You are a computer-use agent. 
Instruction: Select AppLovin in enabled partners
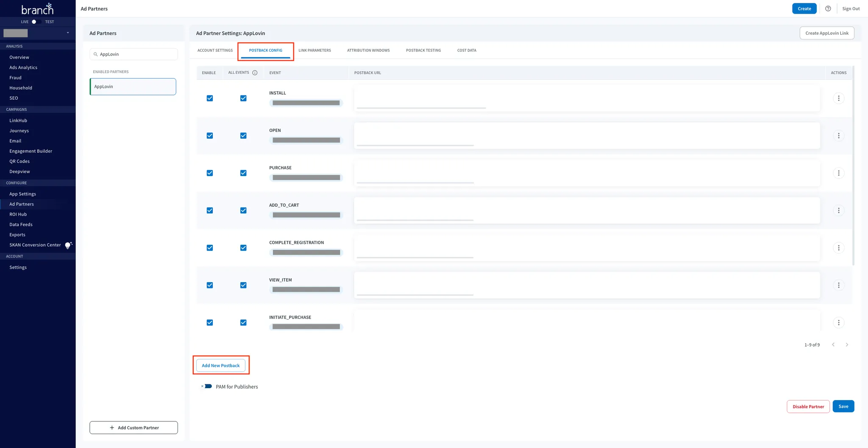pyautogui.click(x=133, y=87)
